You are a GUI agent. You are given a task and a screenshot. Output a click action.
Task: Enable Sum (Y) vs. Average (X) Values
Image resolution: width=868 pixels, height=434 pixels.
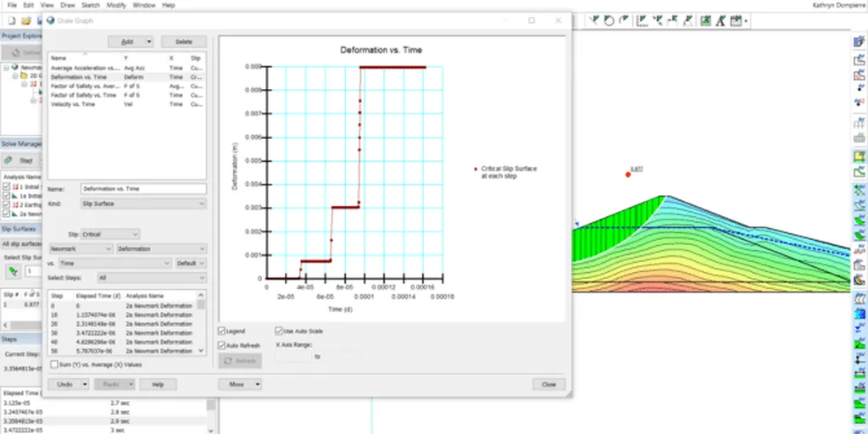[55, 364]
